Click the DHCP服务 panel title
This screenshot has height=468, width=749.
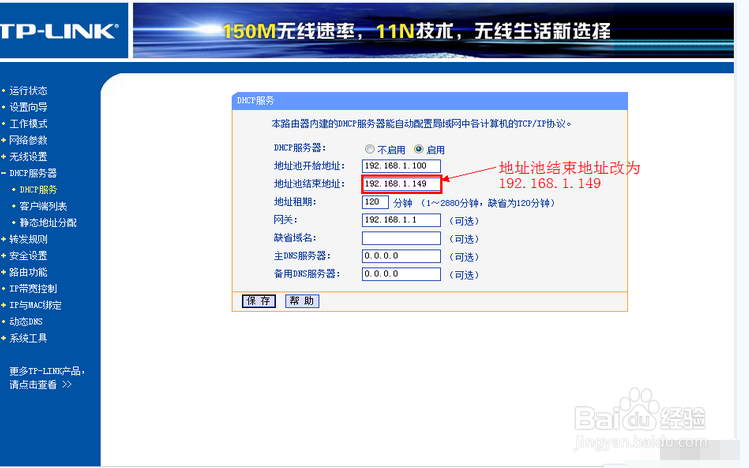[x=256, y=101]
